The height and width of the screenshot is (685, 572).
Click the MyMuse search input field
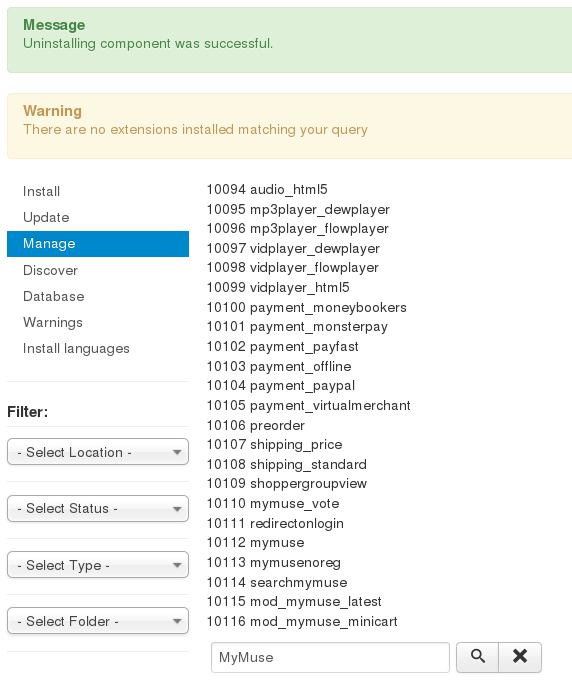330,657
